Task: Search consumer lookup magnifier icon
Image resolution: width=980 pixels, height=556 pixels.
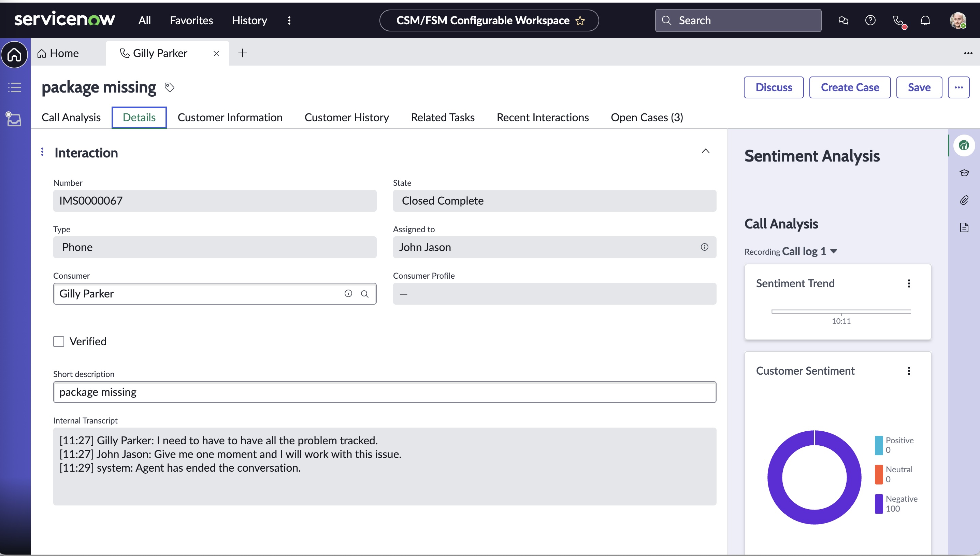Action: (x=365, y=294)
